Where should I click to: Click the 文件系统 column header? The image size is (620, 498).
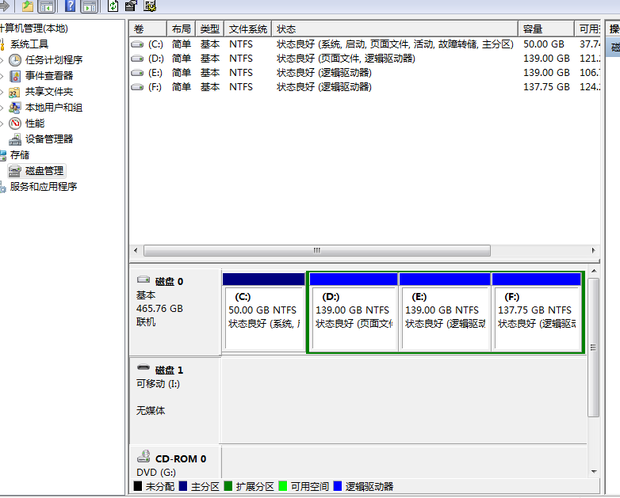(x=247, y=29)
